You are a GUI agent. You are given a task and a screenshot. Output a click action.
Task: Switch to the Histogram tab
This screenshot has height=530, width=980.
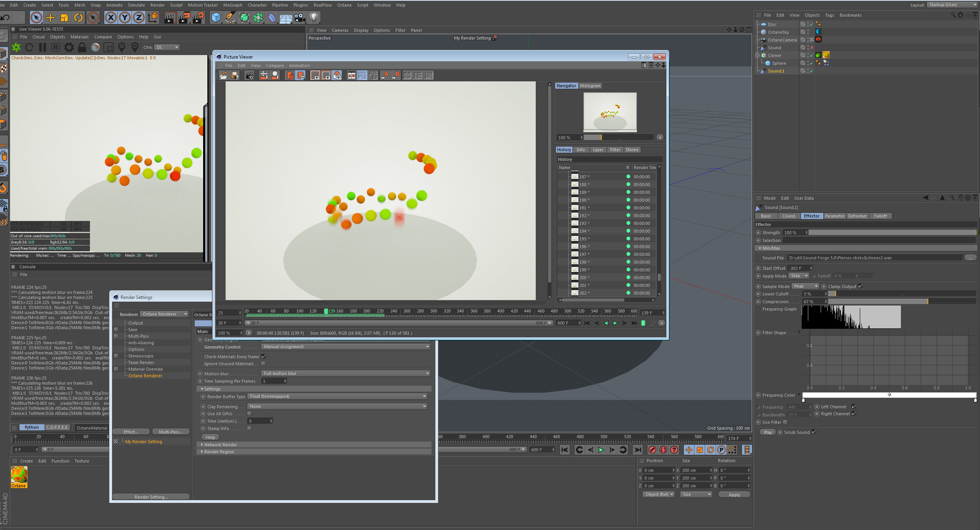tap(590, 86)
